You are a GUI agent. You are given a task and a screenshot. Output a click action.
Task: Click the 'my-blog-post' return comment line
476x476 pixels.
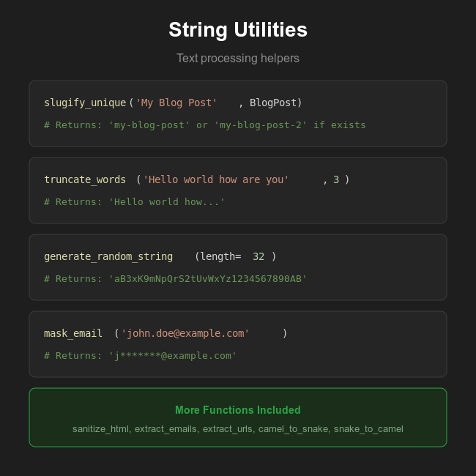[x=205, y=124]
